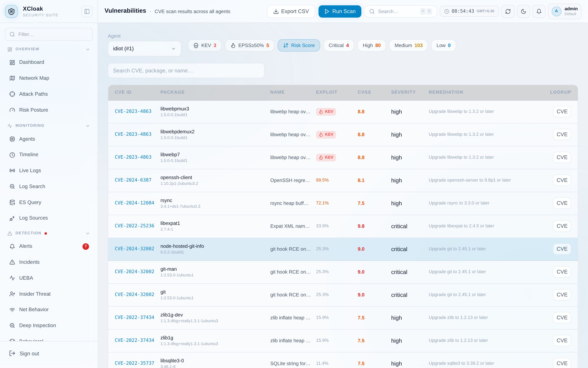Click the KEV badge in libwebpdemux2 row

(326, 135)
